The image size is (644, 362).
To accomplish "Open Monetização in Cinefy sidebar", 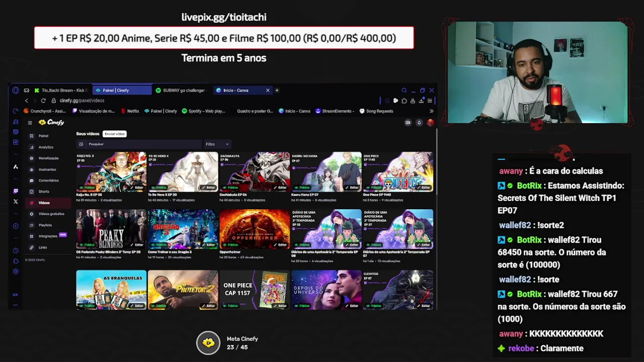I will click(x=48, y=158).
